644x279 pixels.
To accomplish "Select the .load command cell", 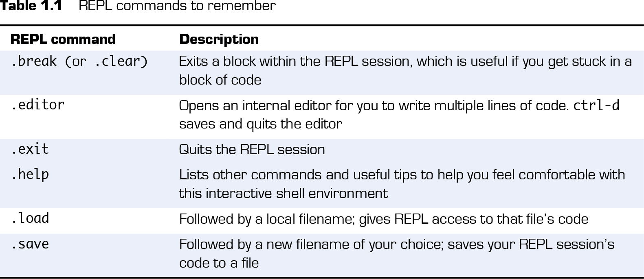I will pos(30,218).
